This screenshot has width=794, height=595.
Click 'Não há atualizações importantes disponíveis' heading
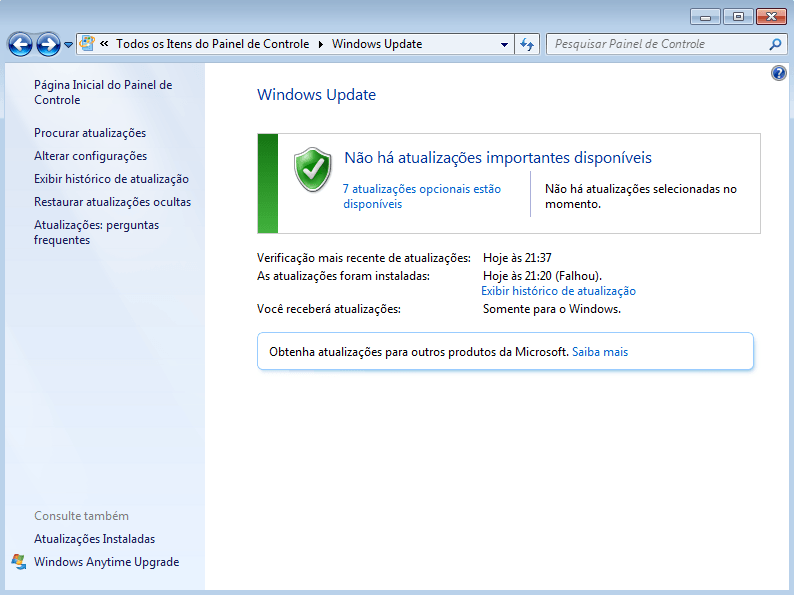498,158
